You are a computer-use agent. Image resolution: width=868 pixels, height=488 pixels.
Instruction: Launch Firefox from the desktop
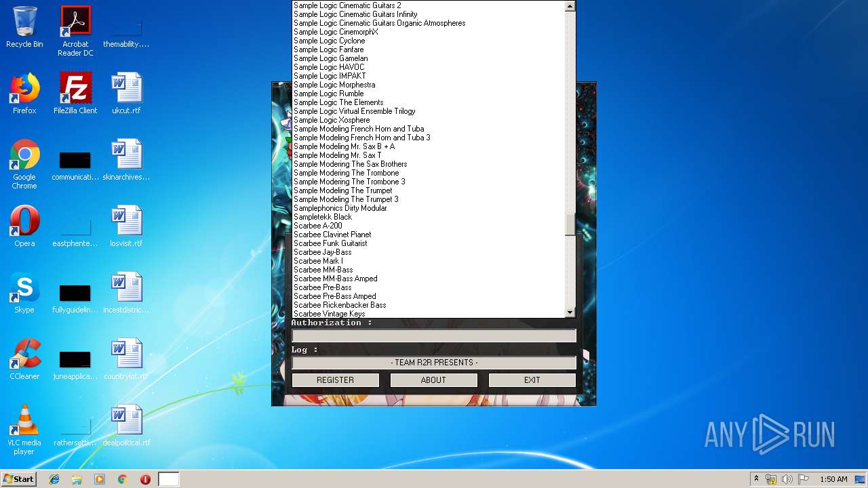tap(24, 94)
